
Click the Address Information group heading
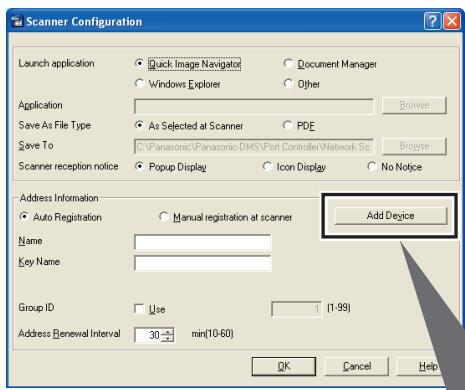pos(59,198)
